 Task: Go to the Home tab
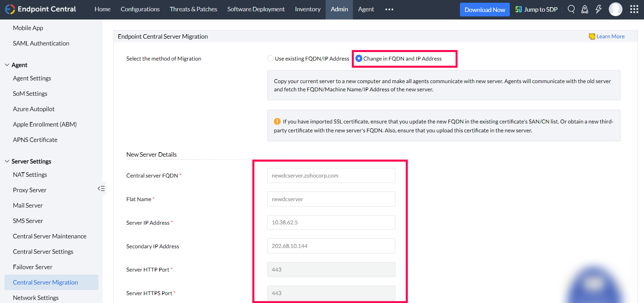102,9
